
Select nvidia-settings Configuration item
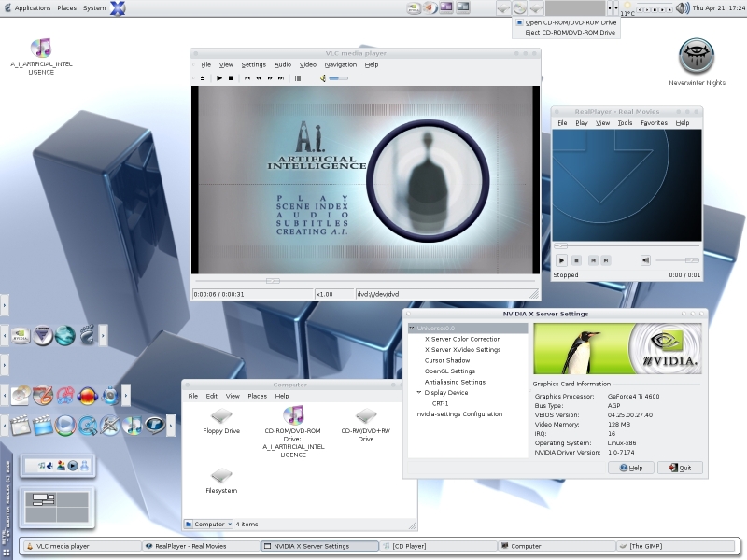(459, 414)
